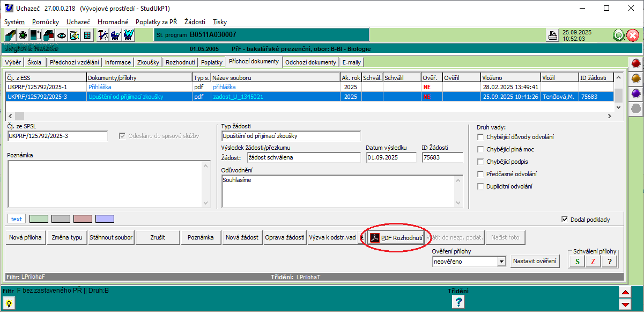This screenshot has width=644, height=312.
Task: Click the notepad with pencil toolbar icon
Action: click(x=75, y=35)
